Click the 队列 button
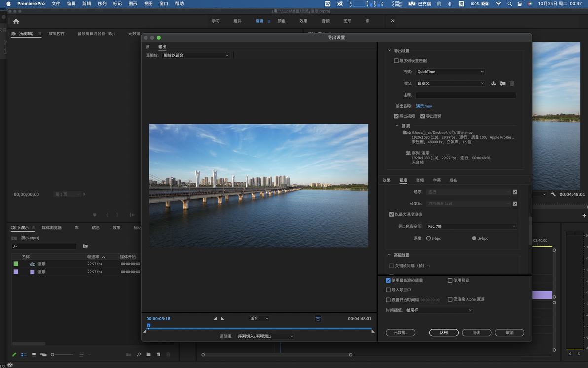The height and width of the screenshot is (368, 588). 443,333
